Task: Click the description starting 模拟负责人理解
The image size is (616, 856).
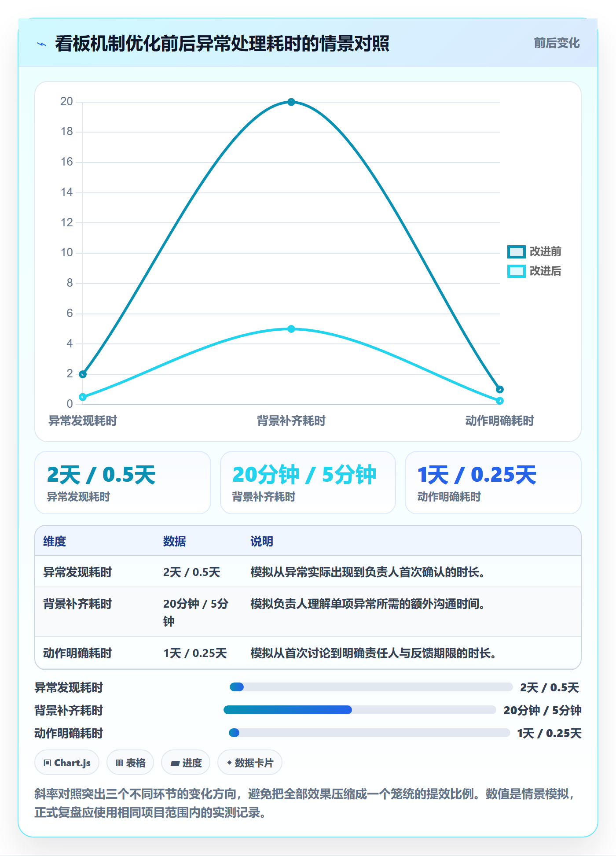Action: pos(368,604)
